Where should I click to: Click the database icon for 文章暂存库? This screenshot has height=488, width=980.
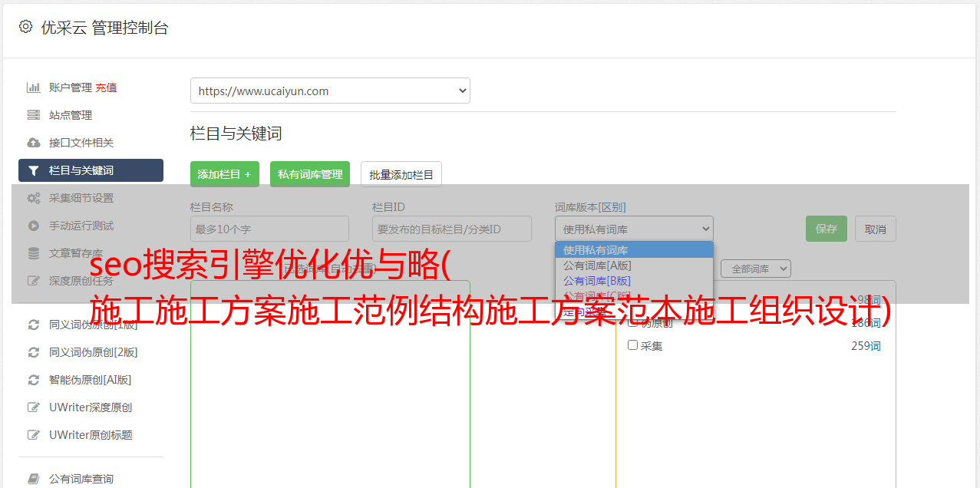[x=34, y=253]
